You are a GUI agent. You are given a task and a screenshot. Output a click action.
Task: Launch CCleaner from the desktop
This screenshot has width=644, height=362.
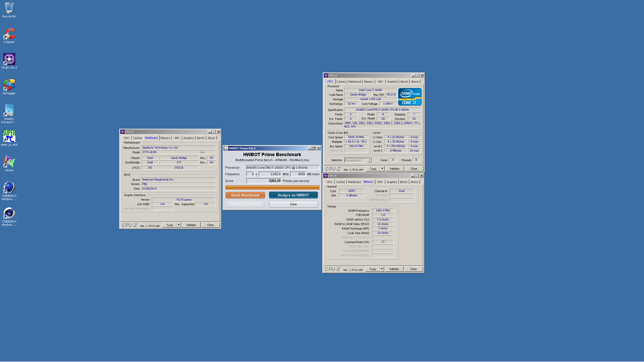[9, 35]
